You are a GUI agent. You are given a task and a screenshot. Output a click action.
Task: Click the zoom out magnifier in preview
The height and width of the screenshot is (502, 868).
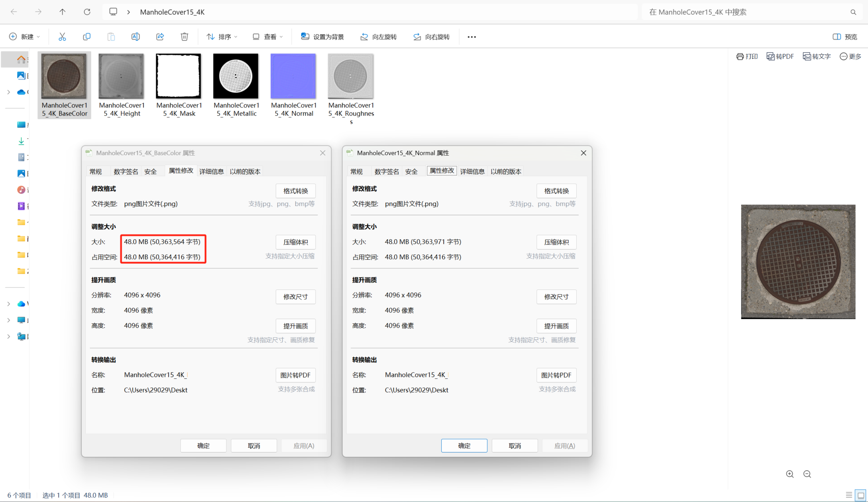coord(807,474)
